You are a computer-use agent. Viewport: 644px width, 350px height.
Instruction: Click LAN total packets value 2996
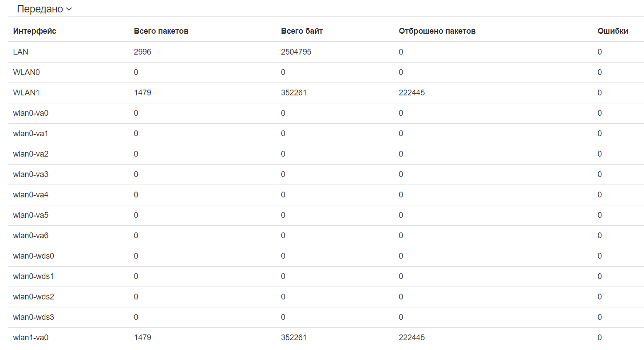click(142, 52)
